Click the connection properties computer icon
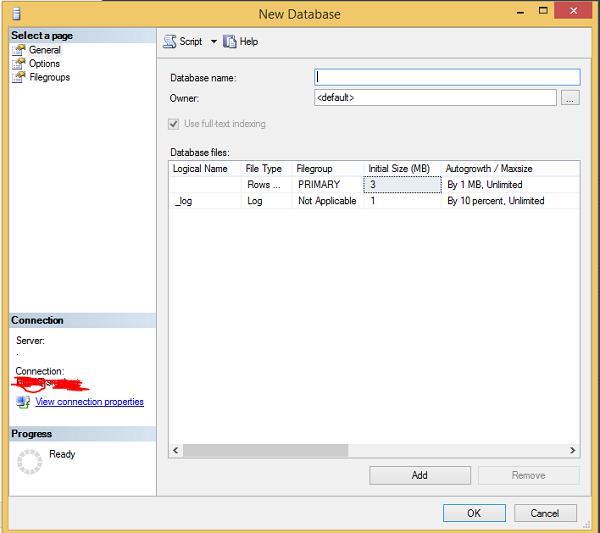 pos(23,402)
